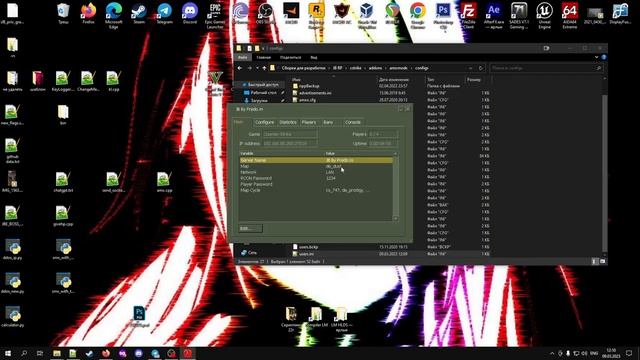The width and height of the screenshot is (640, 360).
Task: Select the amx.cpp desktop file
Action: point(164,182)
